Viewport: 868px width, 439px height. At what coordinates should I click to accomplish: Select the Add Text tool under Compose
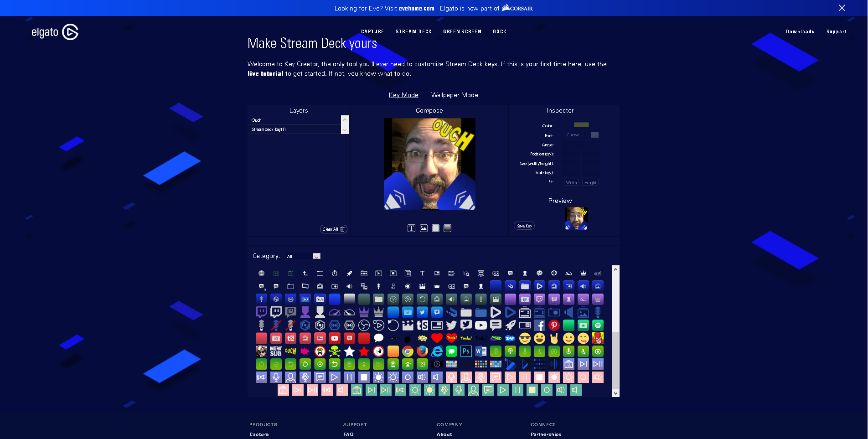(411, 228)
